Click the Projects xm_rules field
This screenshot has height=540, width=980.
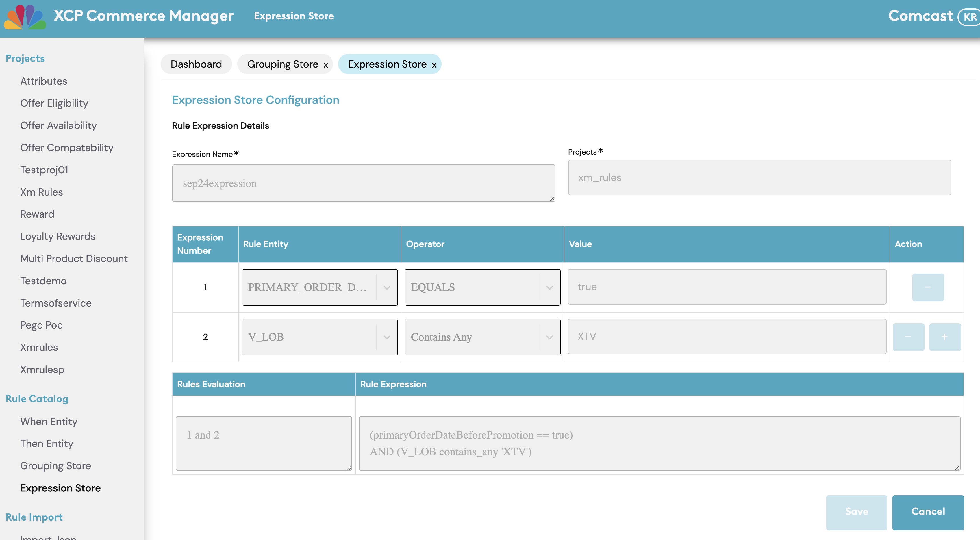click(x=759, y=178)
